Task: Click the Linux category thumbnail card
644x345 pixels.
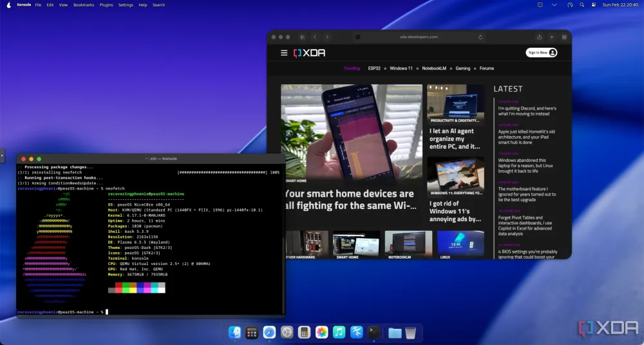Action: pyautogui.click(x=460, y=245)
